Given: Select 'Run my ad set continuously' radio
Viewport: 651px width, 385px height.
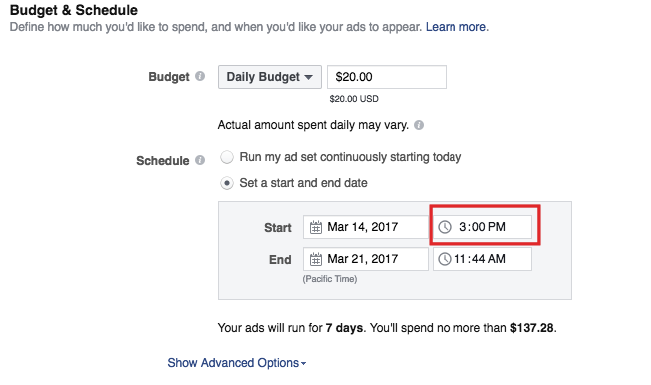Looking at the screenshot, I should coord(227,157).
